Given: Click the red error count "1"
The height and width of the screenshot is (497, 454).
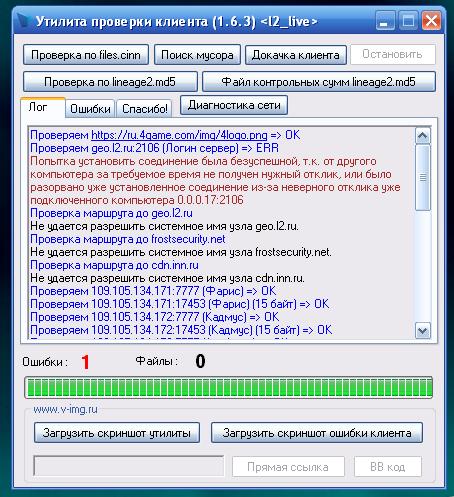Looking at the screenshot, I should 85,362.
